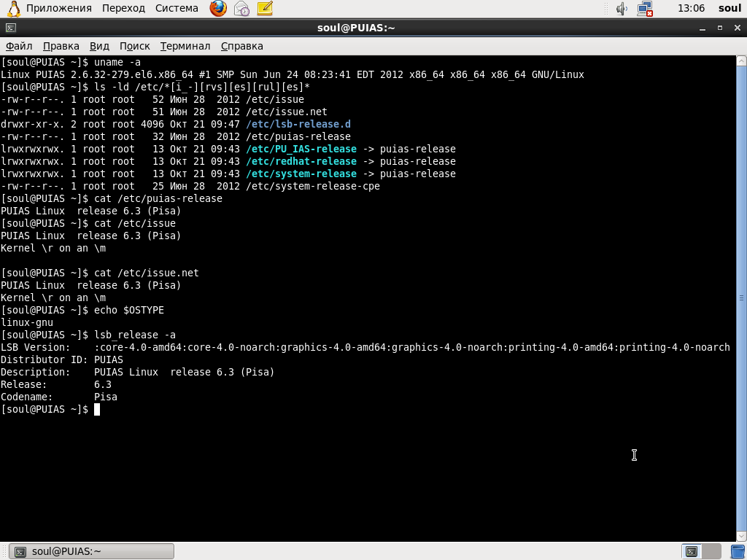Image resolution: width=747 pixels, height=560 pixels.
Task: Click the terminal window menu icon in titlebar
Action: pyautogui.click(x=11, y=28)
